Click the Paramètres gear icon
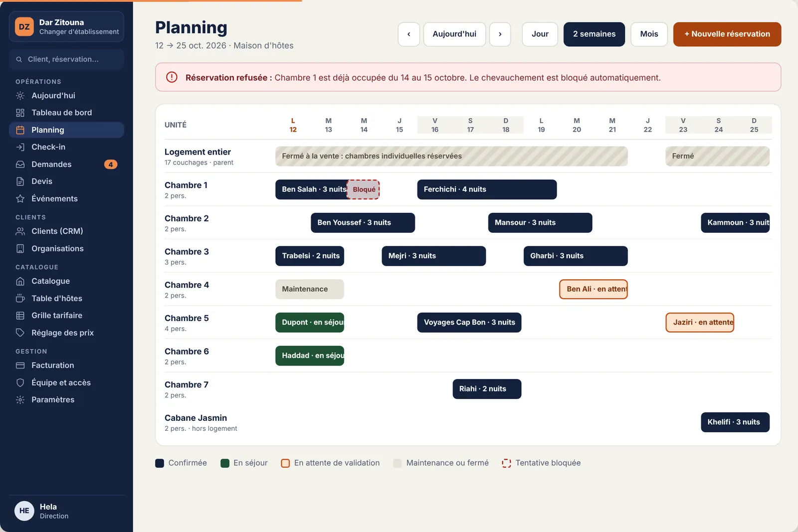 click(x=20, y=400)
